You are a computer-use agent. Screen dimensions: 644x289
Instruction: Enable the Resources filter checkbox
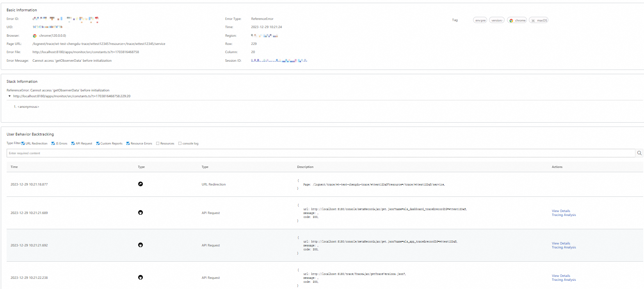[158, 143]
